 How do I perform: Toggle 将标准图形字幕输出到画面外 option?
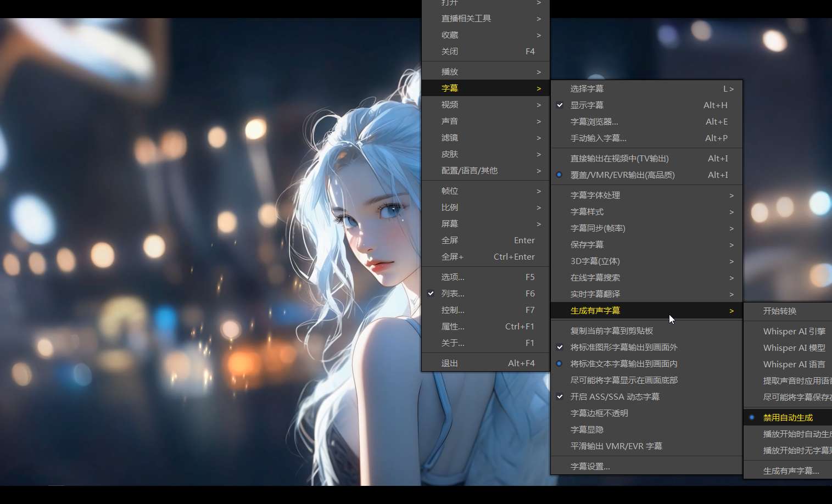646,347
